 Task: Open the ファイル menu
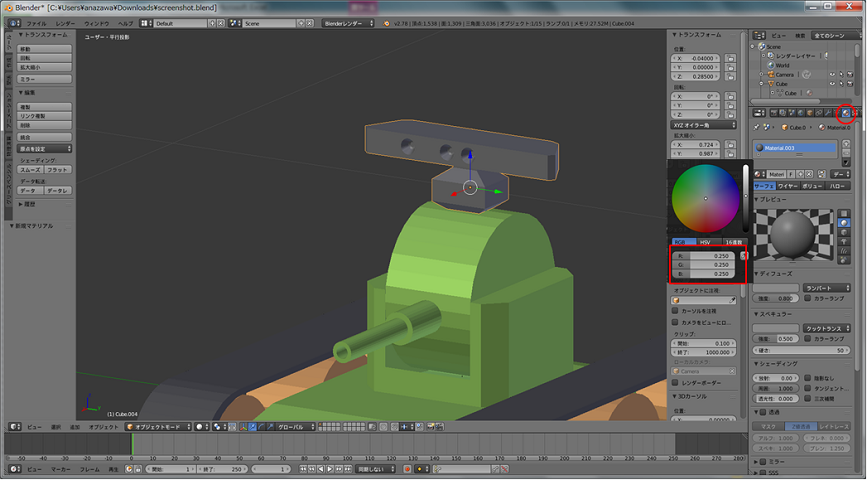point(35,22)
